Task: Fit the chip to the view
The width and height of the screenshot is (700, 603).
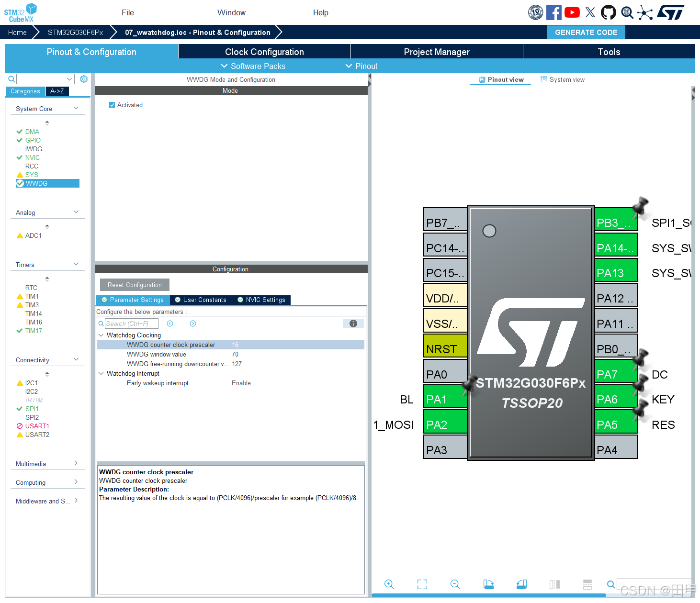Action: [422, 584]
